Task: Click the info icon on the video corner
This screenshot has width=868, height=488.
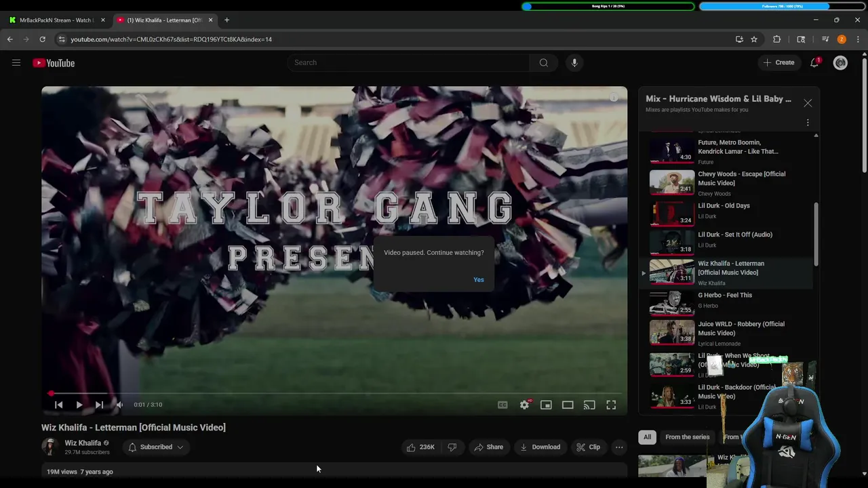Action: pos(613,98)
